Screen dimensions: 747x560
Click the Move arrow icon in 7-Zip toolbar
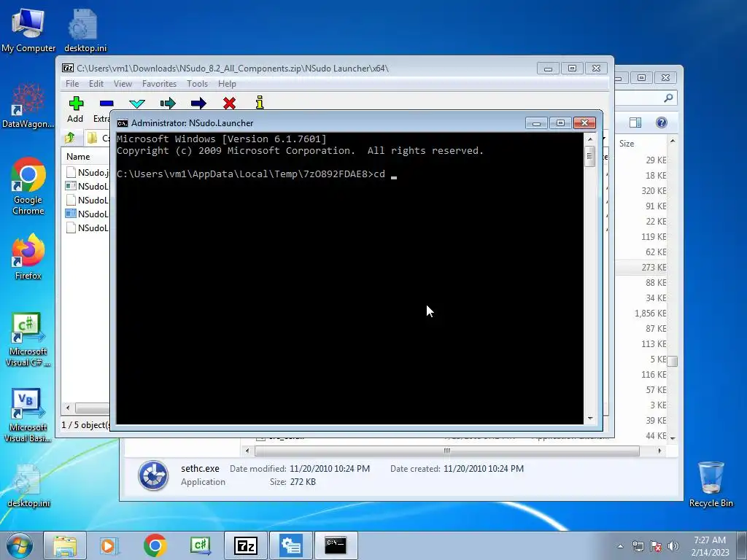[x=198, y=103]
